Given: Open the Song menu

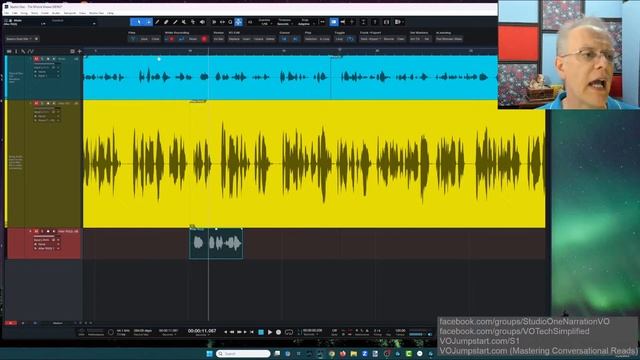Looking at the screenshot, I should point(24,13).
